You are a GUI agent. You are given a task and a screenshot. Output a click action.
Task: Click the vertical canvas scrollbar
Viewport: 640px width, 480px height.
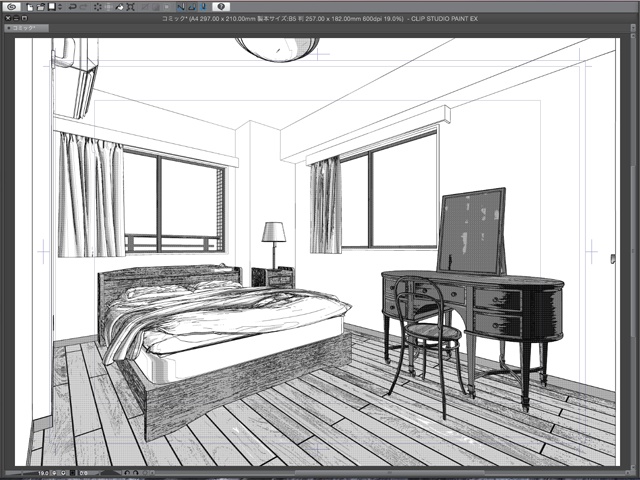[633, 249]
